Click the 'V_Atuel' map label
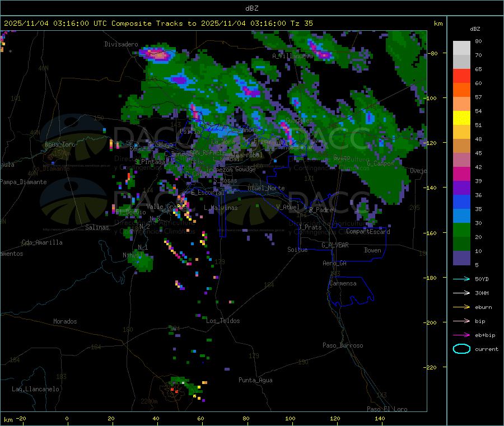The image size is (504, 426). click(x=287, y=207)
